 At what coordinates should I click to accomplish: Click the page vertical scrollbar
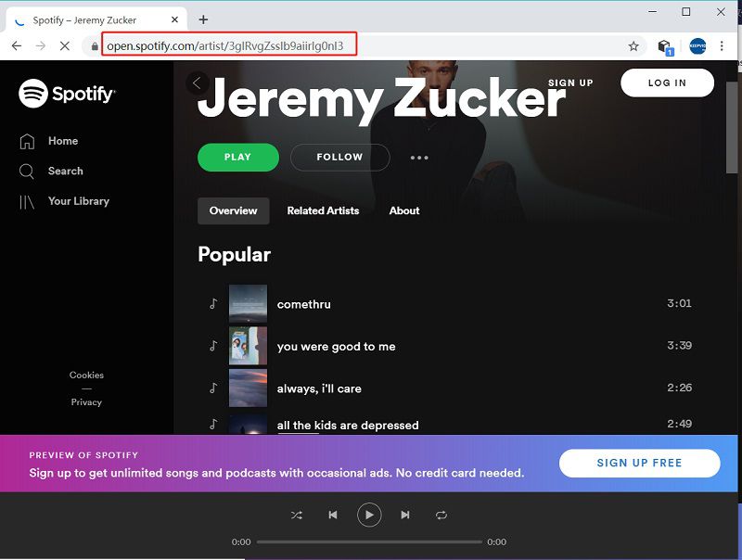coord(732,128)
